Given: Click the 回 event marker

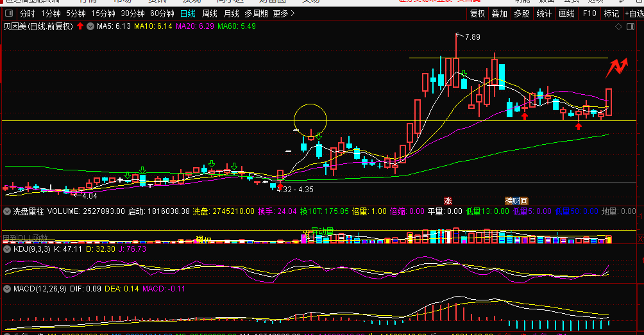Looking at the screenshot, I should pyautogui.click(x=523, y=201).
